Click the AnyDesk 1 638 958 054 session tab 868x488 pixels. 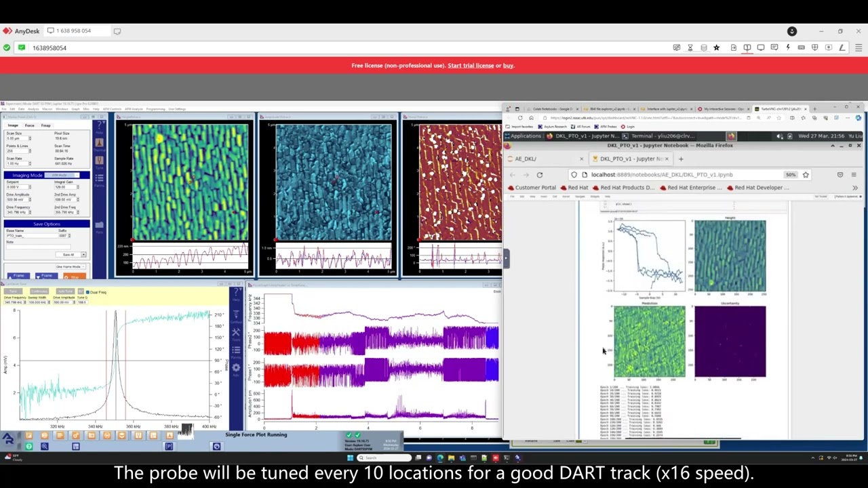(78, 30)
